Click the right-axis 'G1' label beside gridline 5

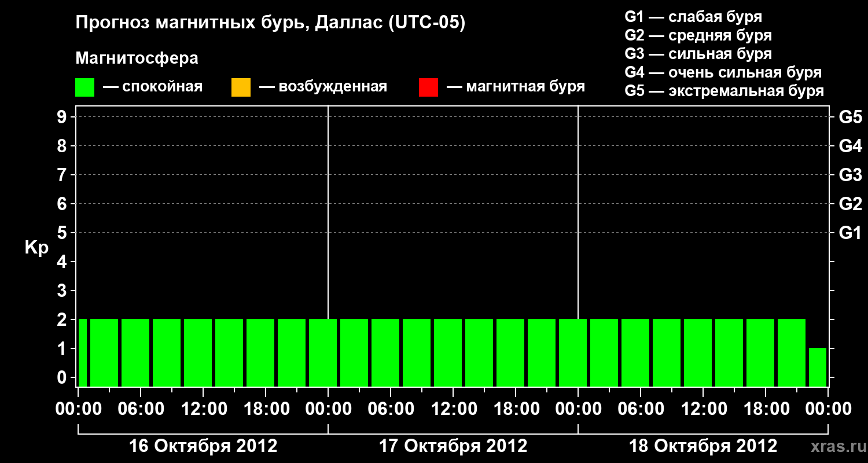[851, 233]
